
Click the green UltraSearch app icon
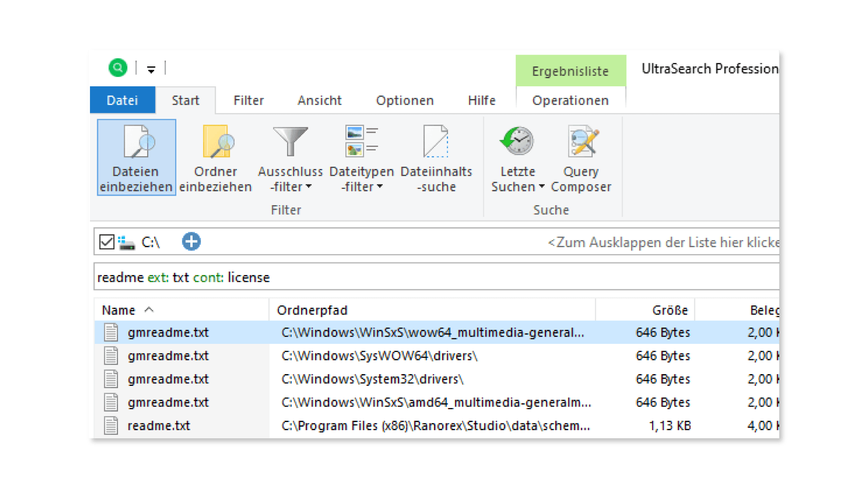[118, 68]
